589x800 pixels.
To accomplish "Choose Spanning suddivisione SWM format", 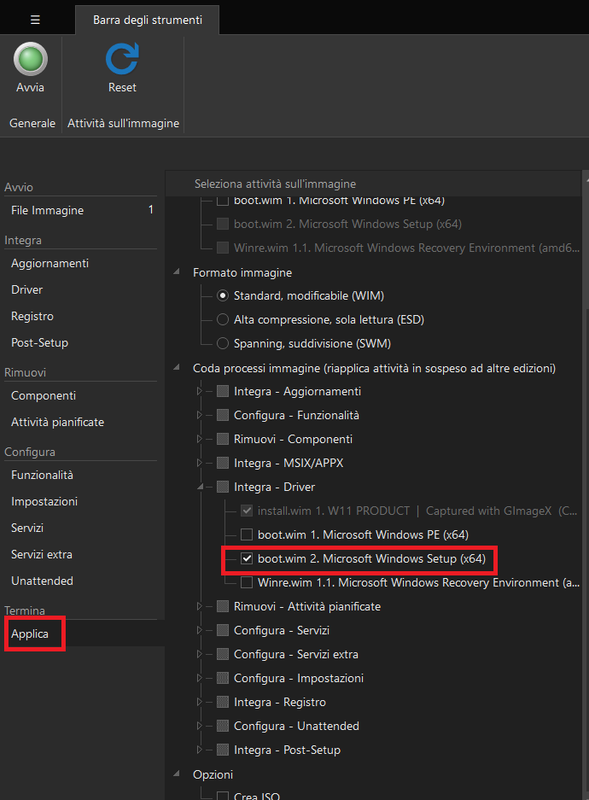I will (x=223, y=343).
